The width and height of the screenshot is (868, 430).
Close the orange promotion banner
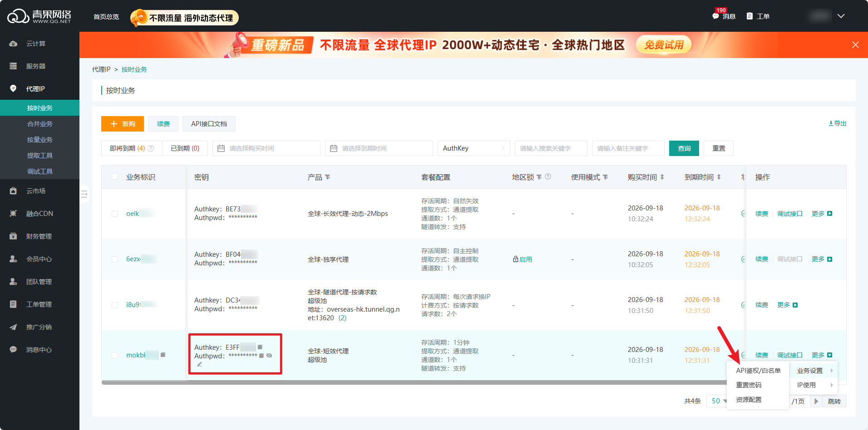click(855, 45)
